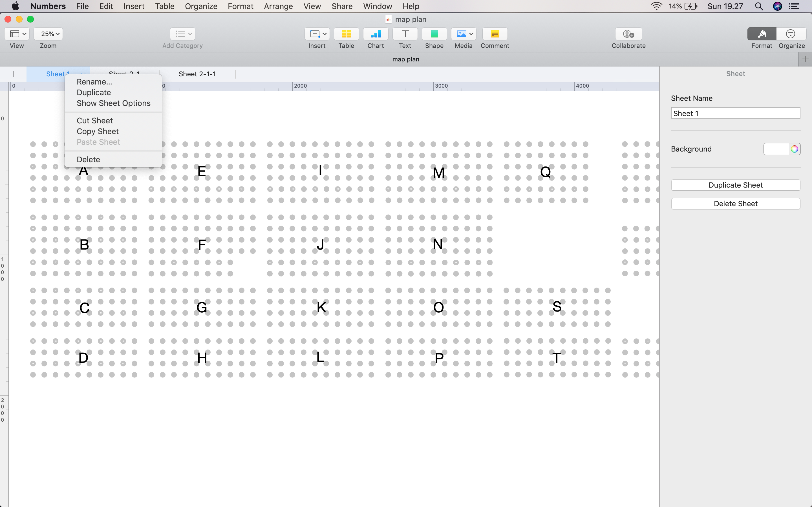Click the Table toolbar icon
Viewport: 812px width, 507px height.
[346, 34]
